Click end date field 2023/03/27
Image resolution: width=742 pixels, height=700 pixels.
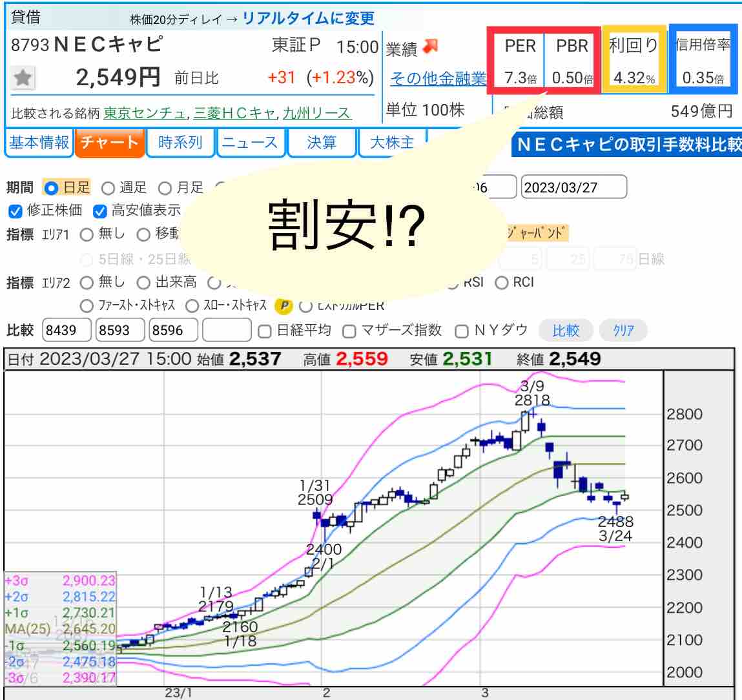click(x=573, y=187)
